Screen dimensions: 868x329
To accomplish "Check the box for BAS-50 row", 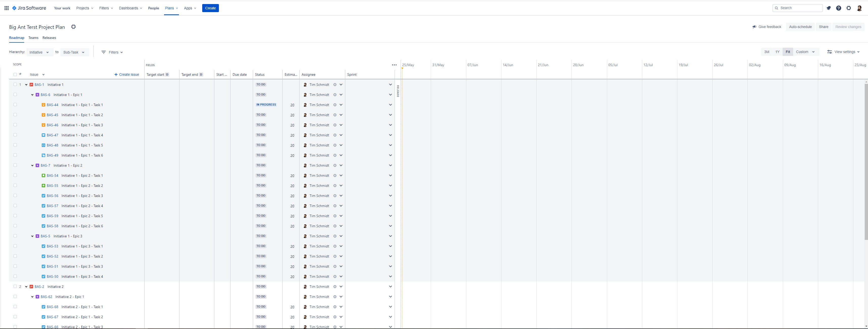I will click(15, 276).
